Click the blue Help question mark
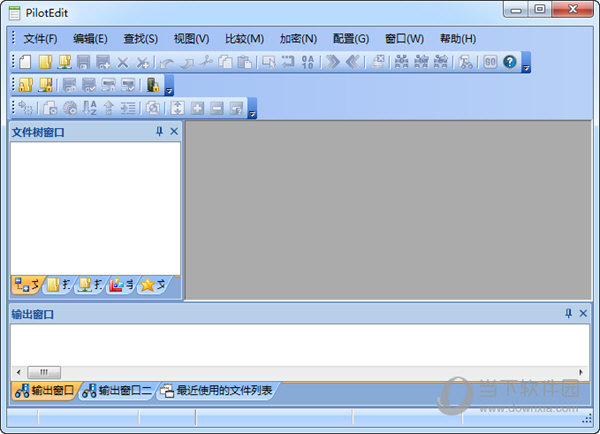The image size is (600, 434). [510, 62]
